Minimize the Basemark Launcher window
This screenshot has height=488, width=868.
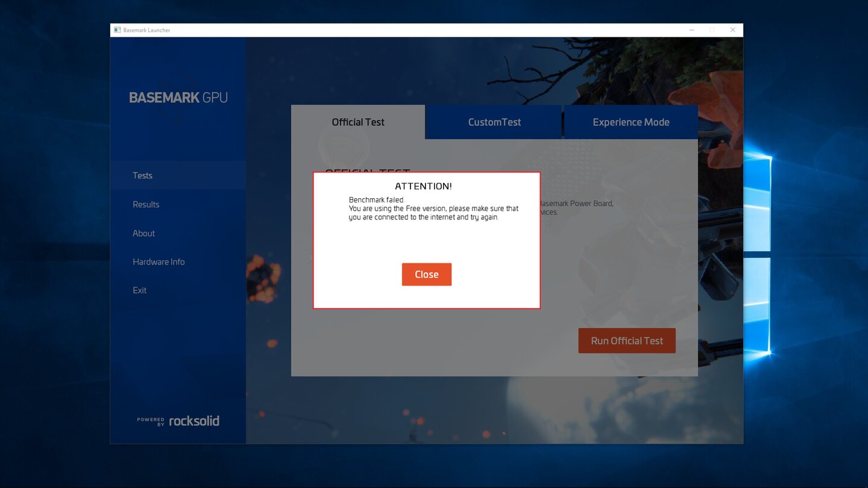pyautogui.click(x=691, y=30)
